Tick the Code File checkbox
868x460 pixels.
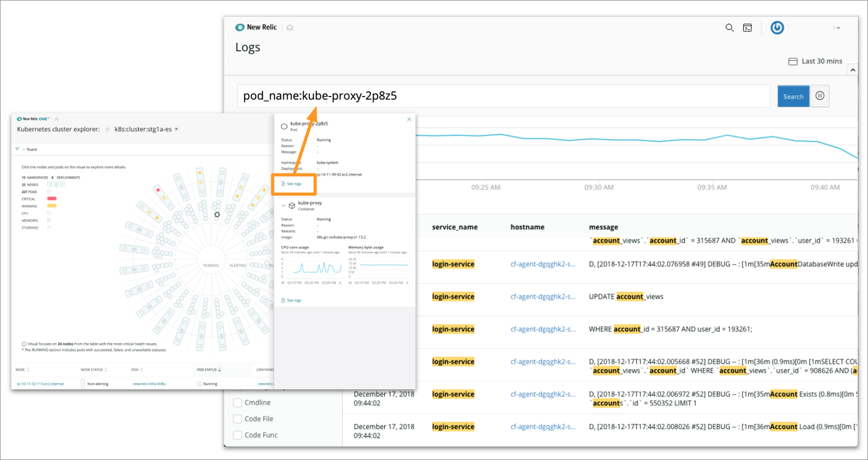pos(238,419)
